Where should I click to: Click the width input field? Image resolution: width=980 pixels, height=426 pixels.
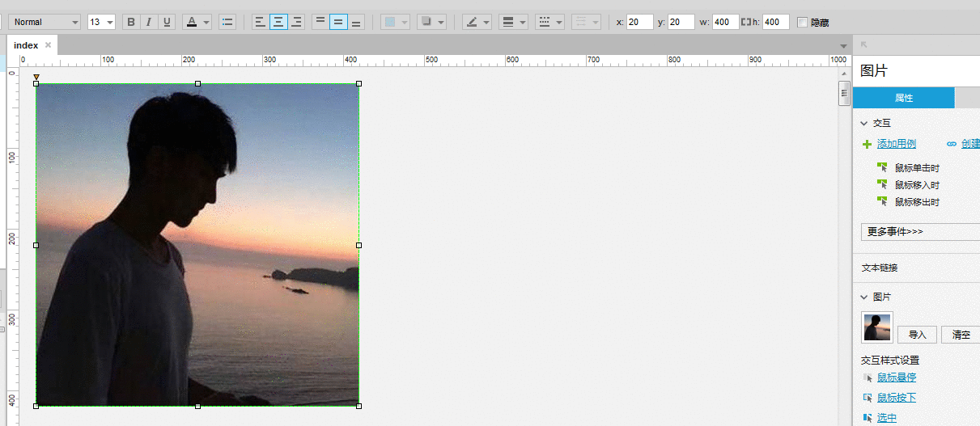[725, 22]
